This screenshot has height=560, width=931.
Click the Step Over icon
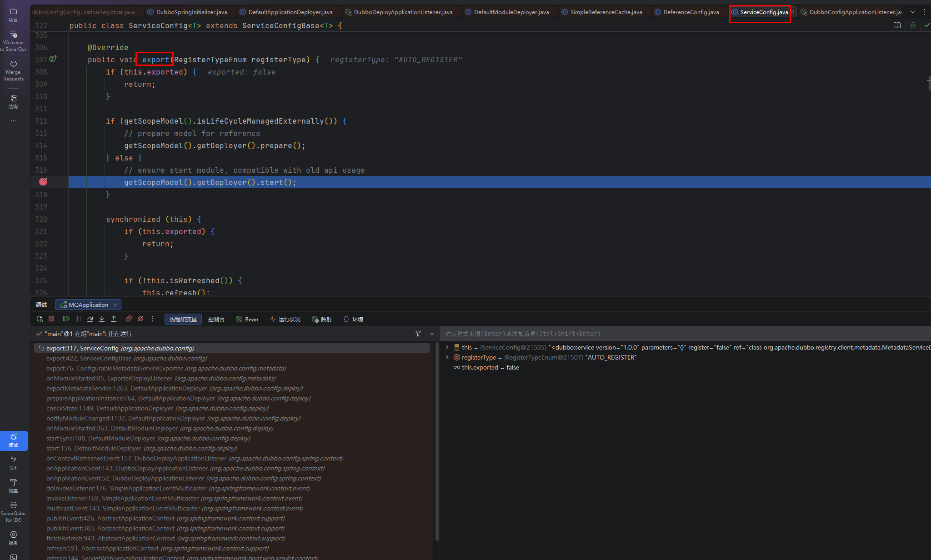click(x=90, y=319)
